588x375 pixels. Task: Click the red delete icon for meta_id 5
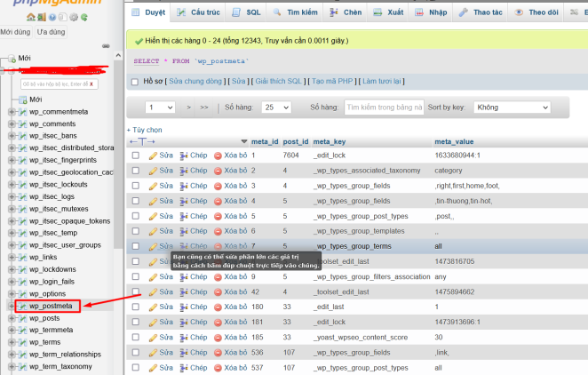(x=219, y=215)
